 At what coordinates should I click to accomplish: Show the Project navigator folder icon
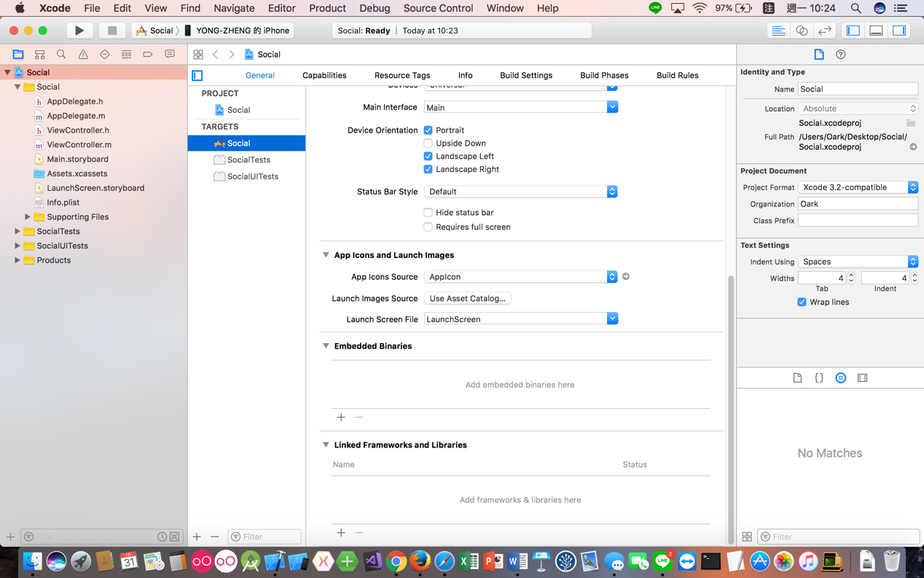[x=18, y=55]
